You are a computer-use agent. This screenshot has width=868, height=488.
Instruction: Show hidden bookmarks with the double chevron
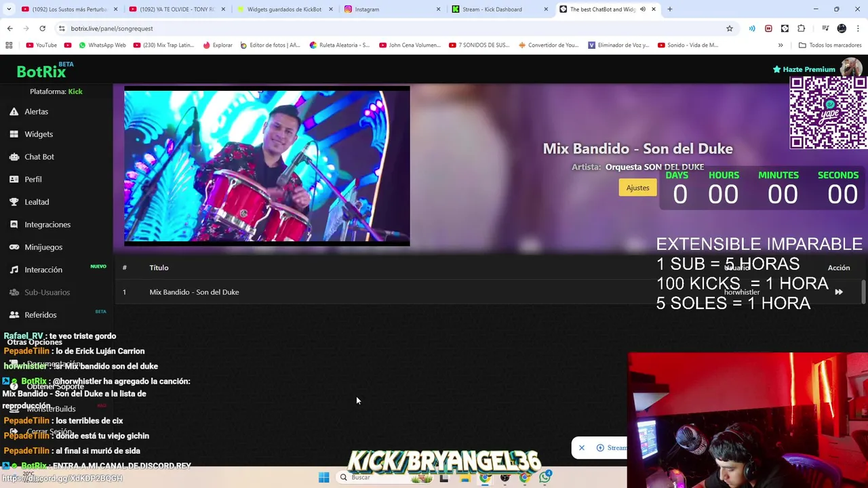tap(781, 45)
